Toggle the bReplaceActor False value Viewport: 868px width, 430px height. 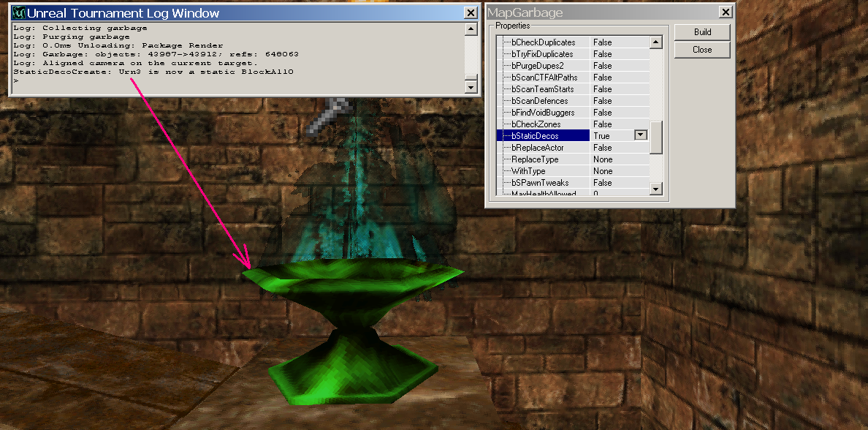tap(618, 148)
